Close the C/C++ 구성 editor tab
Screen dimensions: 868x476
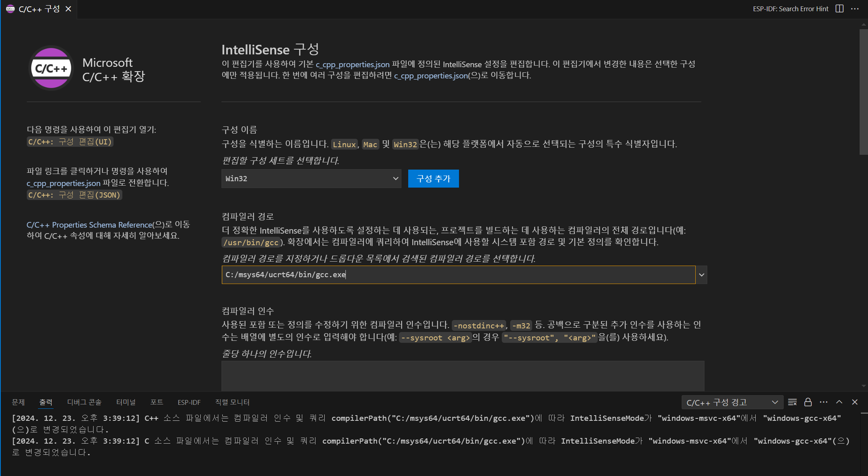pos(68,9)
